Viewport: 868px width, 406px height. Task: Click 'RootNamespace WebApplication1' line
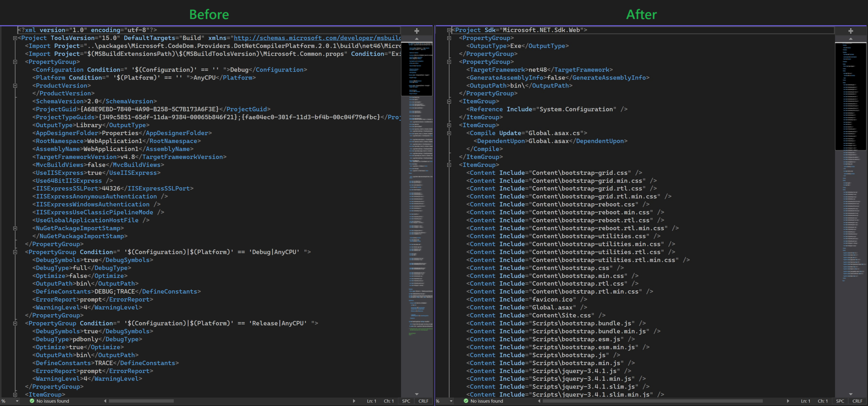click(116, 141)
